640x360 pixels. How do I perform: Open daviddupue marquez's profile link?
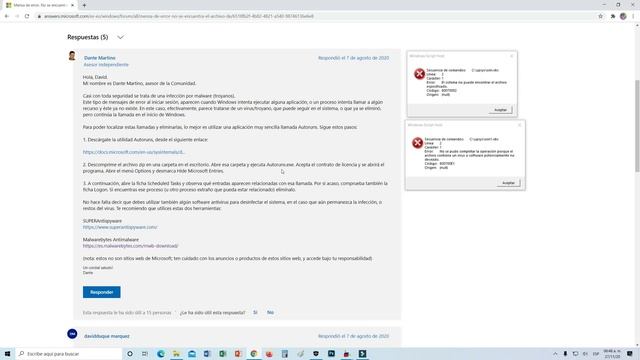107,336
